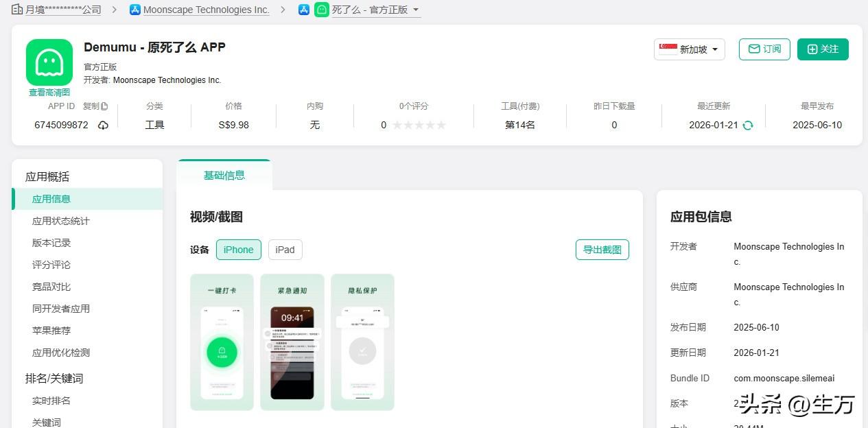Click the 应用概括 sidebar heading
Image resolution: width=868 pixels, height=428 pixels.
click(47, 176)
